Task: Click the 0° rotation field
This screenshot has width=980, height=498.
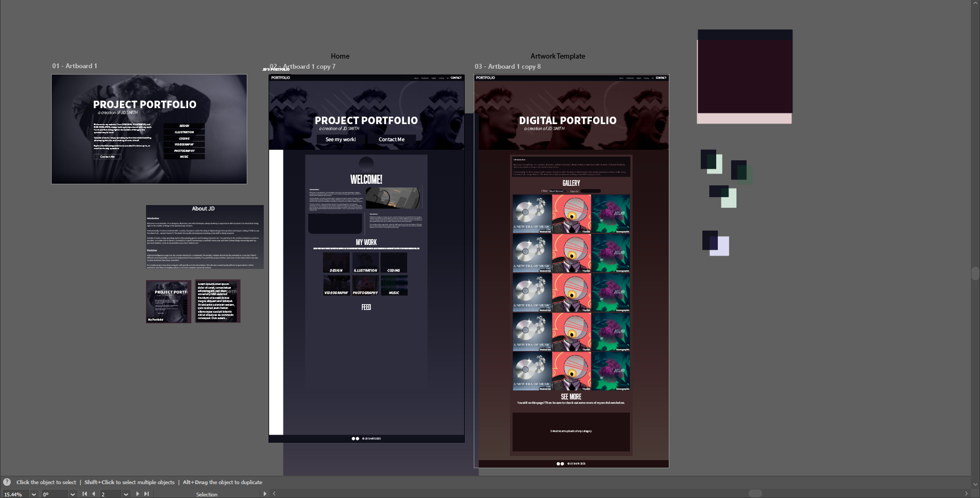Action: click(55, 494)
